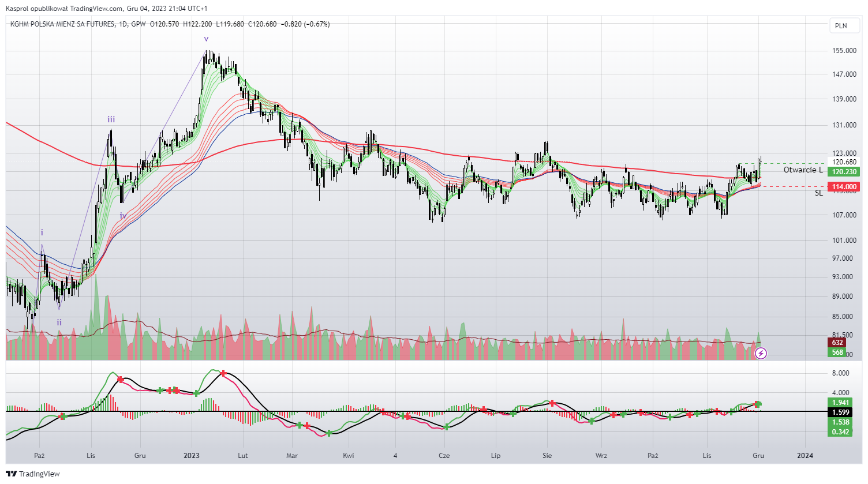
Task: Click the 101.000 price axis label
Action: coord(845,241)
